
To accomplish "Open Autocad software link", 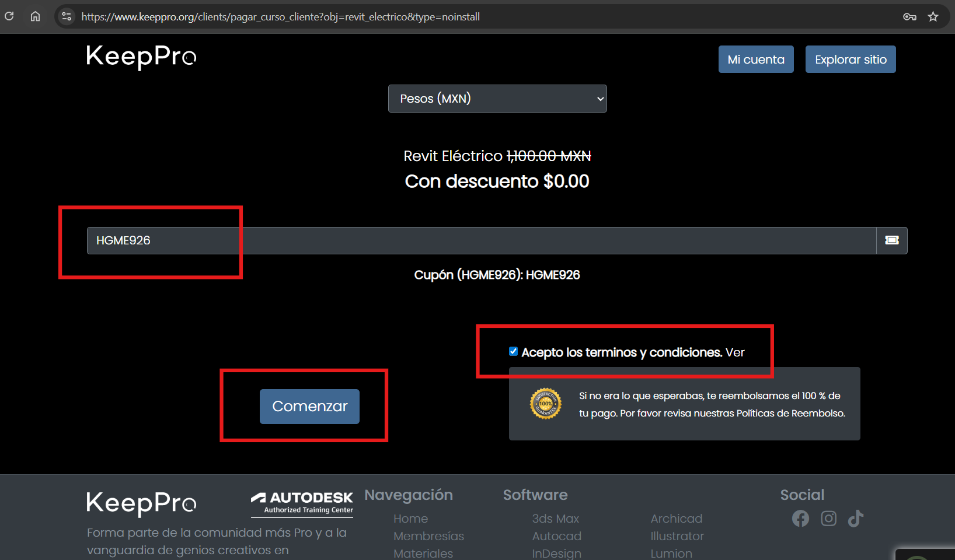I will [x=557, y=536].
